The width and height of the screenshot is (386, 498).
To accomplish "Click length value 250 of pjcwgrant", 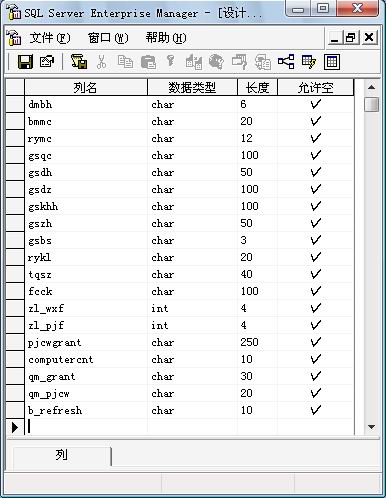I will pyautogui.click(x=249, y=342).
